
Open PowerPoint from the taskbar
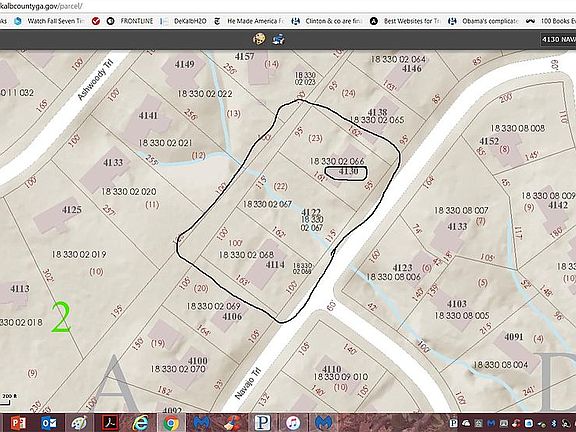(x=18, y=423)
